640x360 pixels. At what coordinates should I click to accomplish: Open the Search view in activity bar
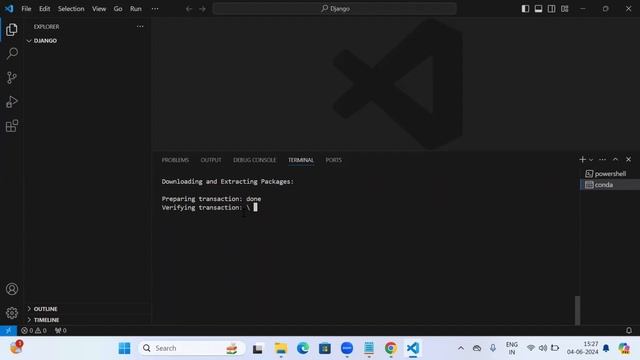tap(12, 53)
